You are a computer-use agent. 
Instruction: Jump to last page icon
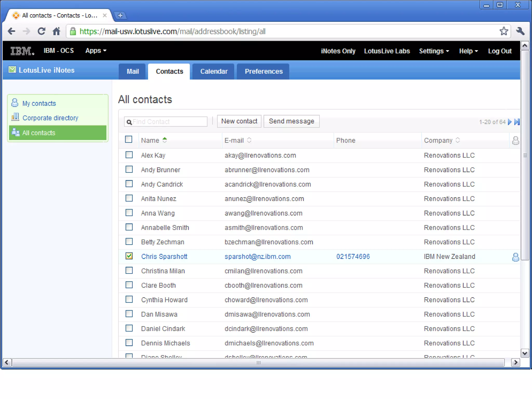(517, 122)
